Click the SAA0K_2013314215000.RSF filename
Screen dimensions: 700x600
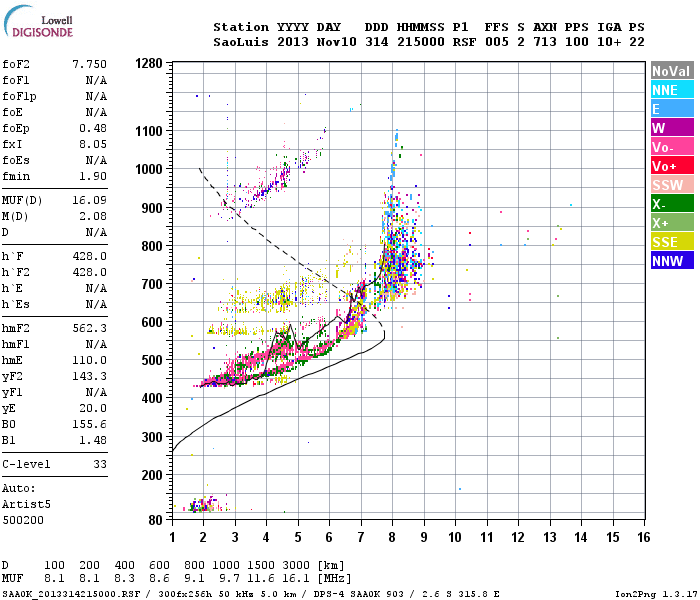tap(71, 594)
